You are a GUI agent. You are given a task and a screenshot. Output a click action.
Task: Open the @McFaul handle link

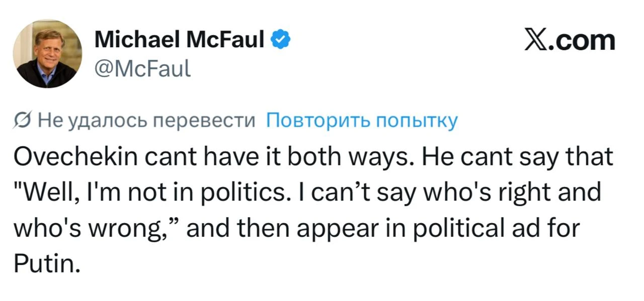pyautogui.click(x=142, y=66)
